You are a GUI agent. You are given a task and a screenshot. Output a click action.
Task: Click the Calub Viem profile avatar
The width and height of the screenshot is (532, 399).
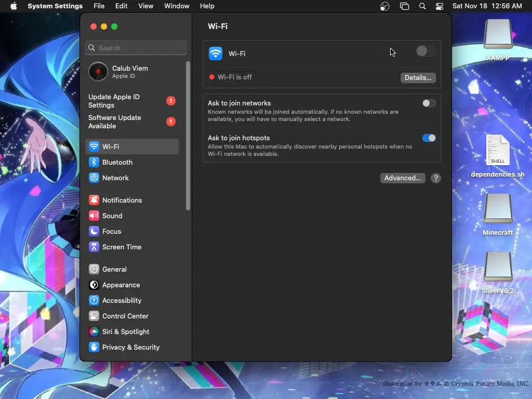point(98,72)
